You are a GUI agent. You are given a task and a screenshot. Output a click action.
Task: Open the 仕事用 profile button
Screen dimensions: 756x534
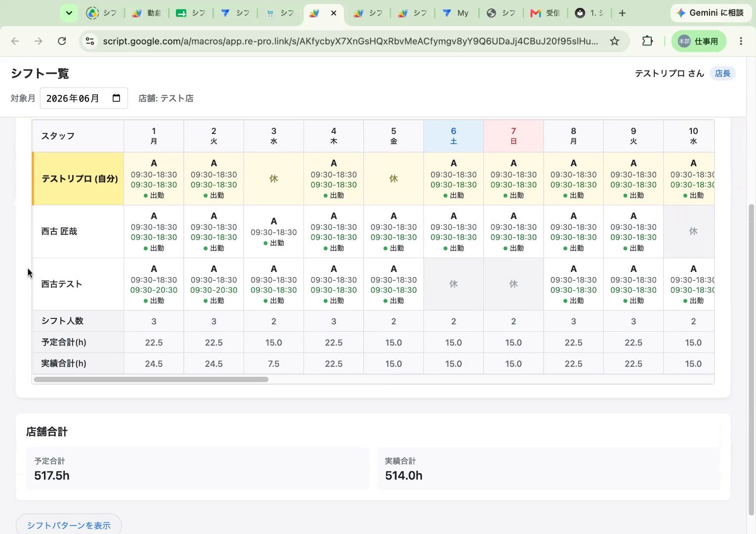[698, 41]
